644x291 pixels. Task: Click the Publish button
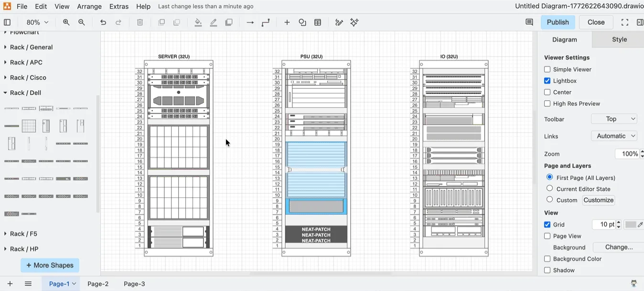tap(558, 22)
